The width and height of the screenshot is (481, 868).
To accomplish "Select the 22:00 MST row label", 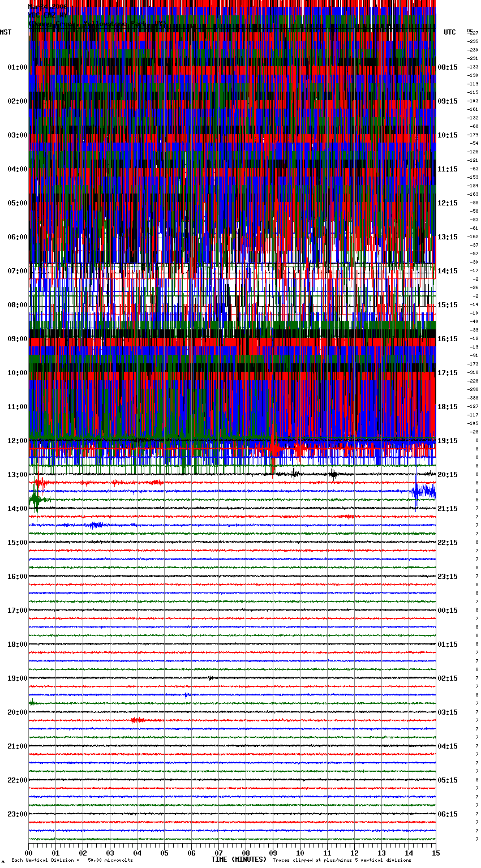I will click(18, 780).
